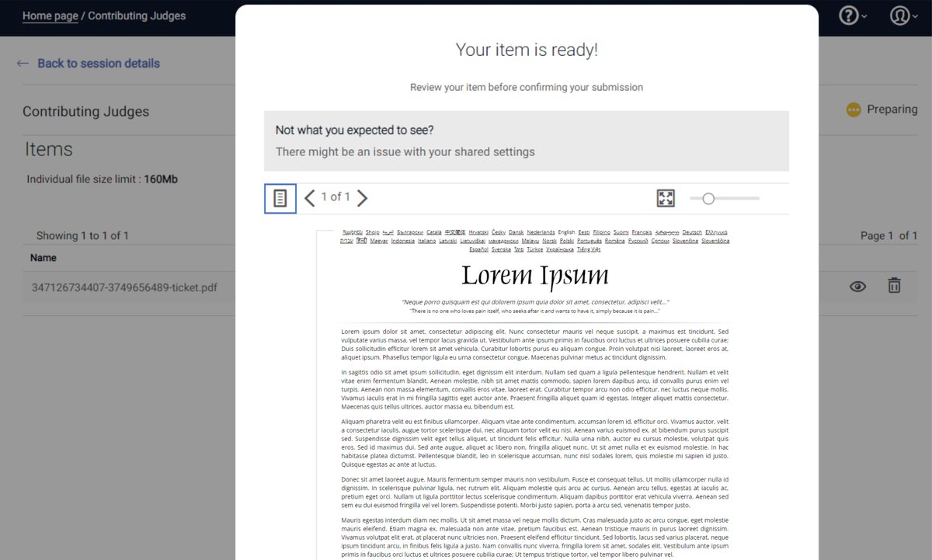
Task: Click the '1 of 1' page counter
Action: pyautogui.click(x=336, y=197)
